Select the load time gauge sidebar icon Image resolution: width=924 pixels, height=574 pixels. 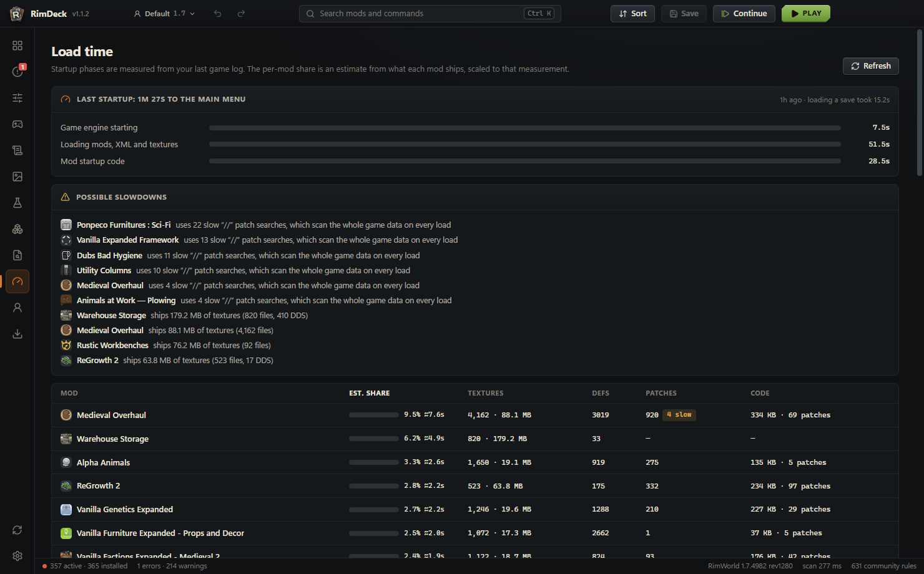point(17,281)
